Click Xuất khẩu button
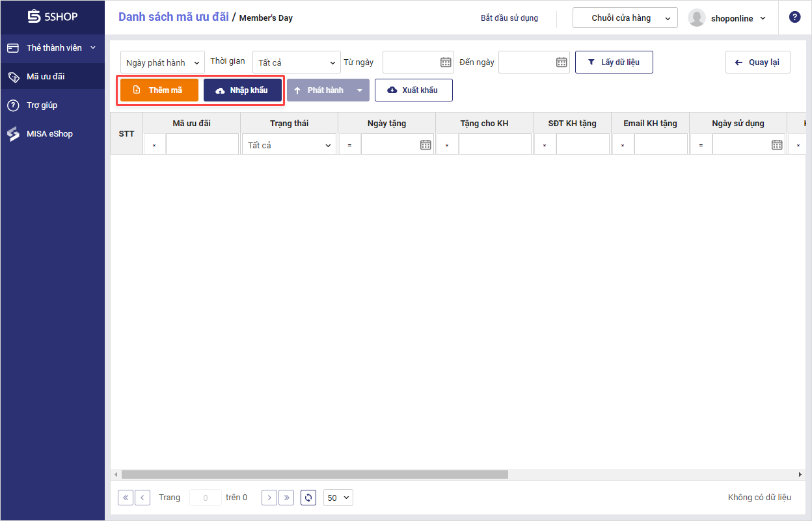The width and height of the screenshot is (812, 521). click(414, 90)
